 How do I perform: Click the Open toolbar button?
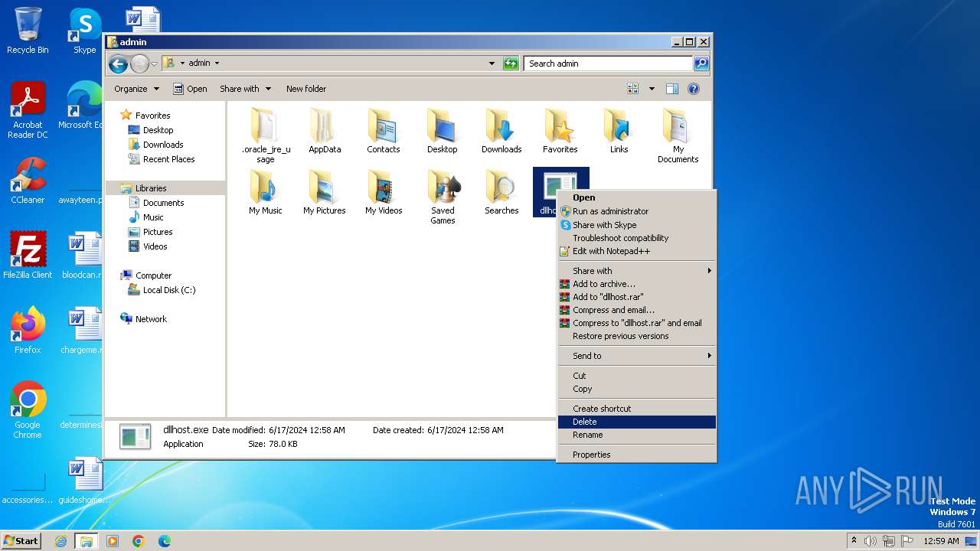point(190,89)
